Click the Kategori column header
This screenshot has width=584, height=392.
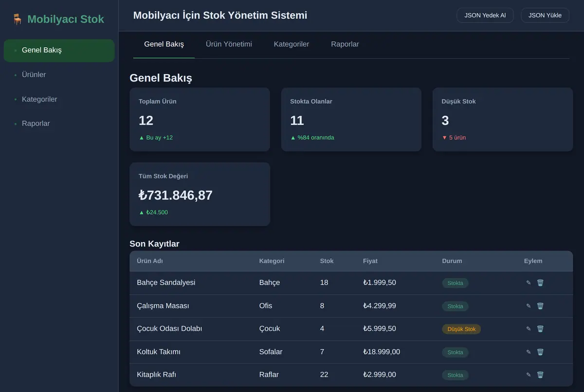click(x=272, y=261)
